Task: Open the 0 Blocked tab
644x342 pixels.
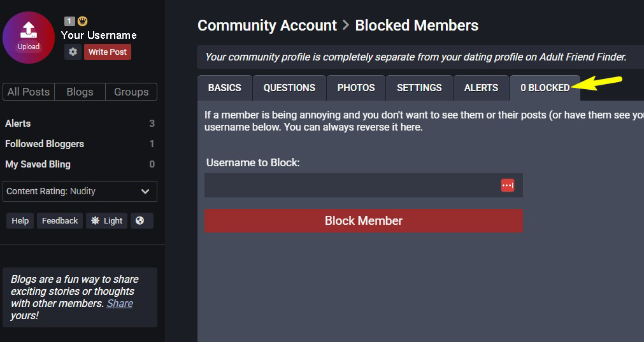Action: pyautogui.click(x=545, y=88)
